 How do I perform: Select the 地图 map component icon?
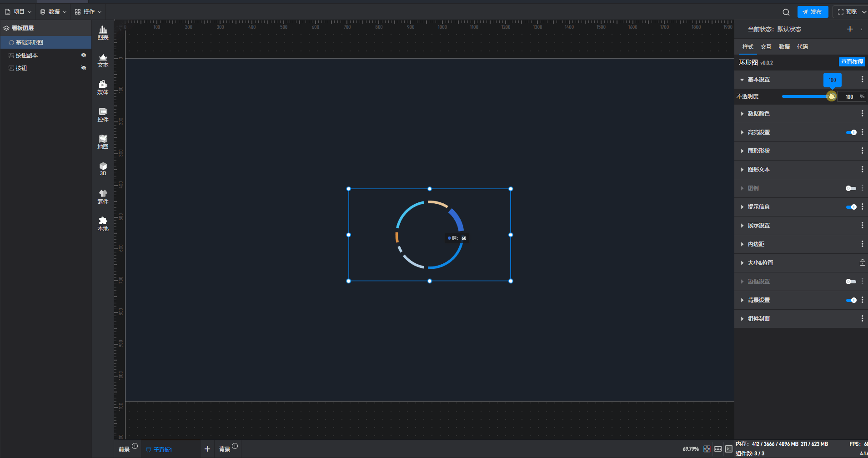point(103,142)
